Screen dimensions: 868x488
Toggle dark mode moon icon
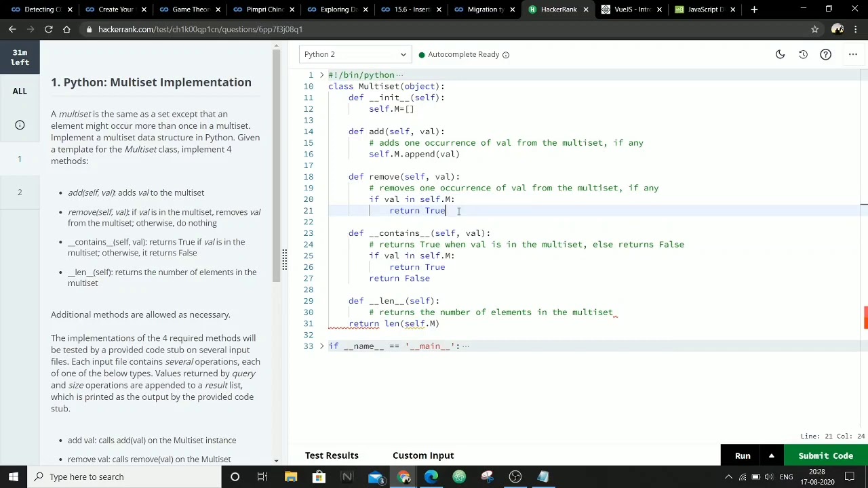(x=781, y=54)
